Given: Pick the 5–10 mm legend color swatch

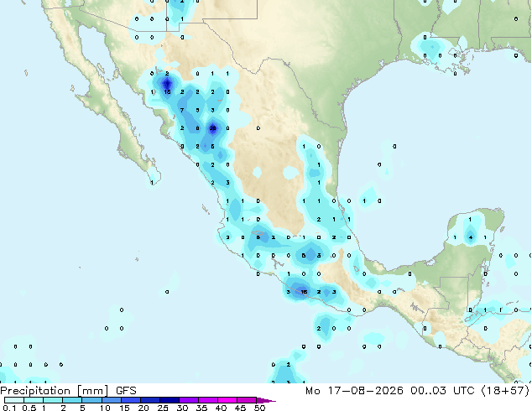Looking at the screenshot, I should click(91, 400).
